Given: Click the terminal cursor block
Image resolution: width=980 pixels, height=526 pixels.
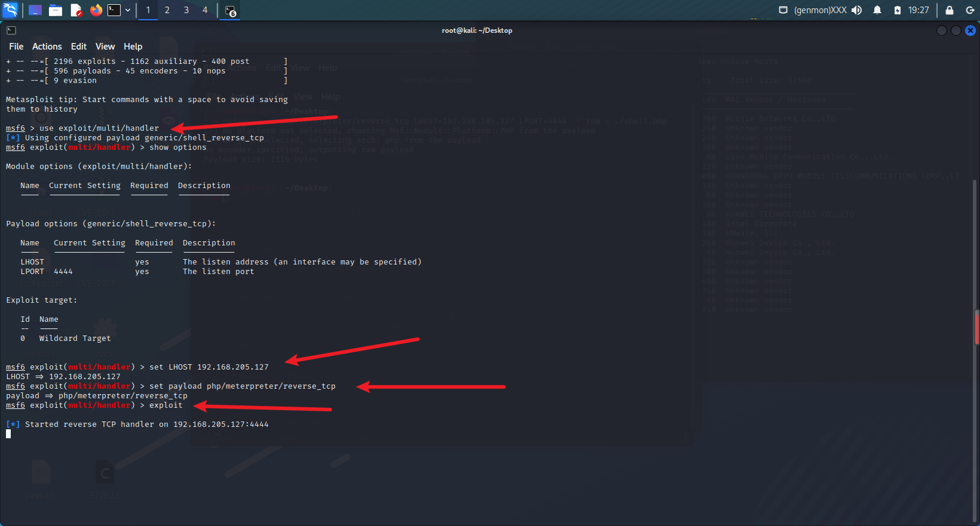Looking at the screenshot, I should tap(8, 434).
